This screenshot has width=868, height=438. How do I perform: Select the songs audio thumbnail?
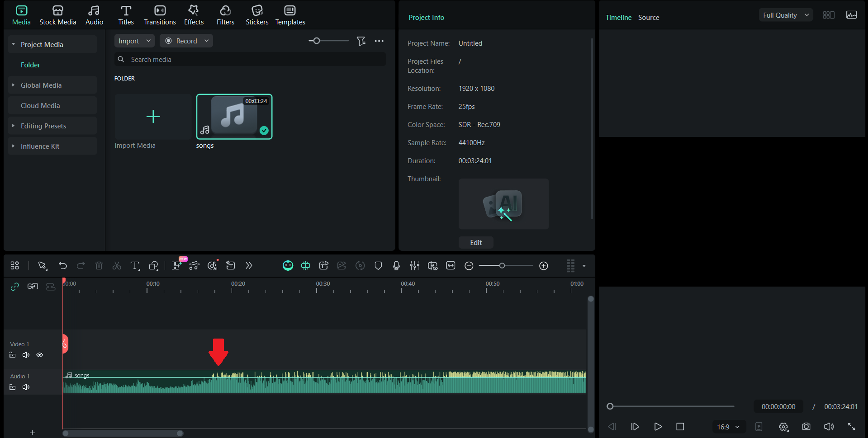234,117
